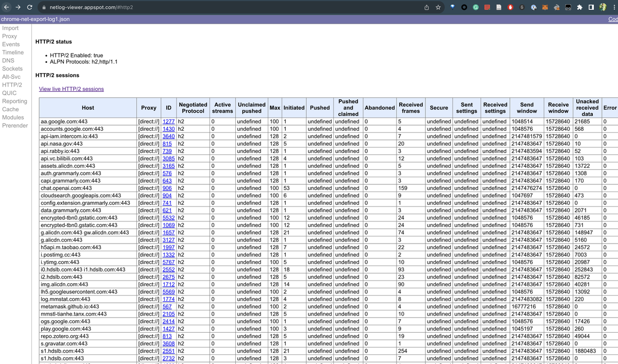
Task: Bookmark this page with the star icon
Action: coord(438,7)
